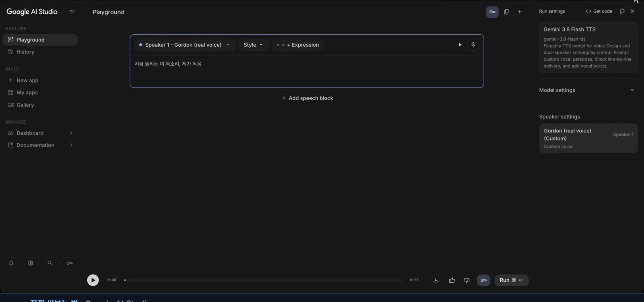Click Add speech block
The height and width of the screenshot is (302, 644).
click(x=308, y=98)
